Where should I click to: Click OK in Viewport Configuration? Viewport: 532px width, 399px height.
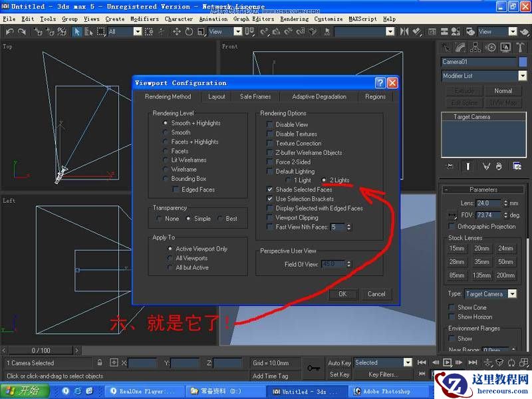[x=342, y=294]
